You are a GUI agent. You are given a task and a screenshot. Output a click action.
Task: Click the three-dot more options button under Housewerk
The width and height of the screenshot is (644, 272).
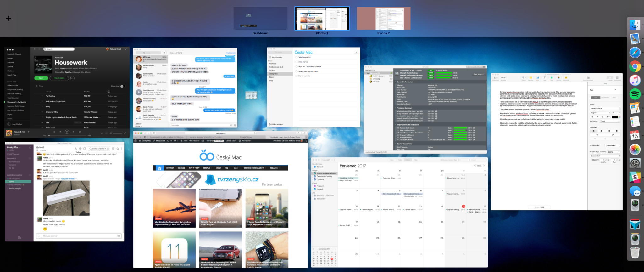coord(72,78)
